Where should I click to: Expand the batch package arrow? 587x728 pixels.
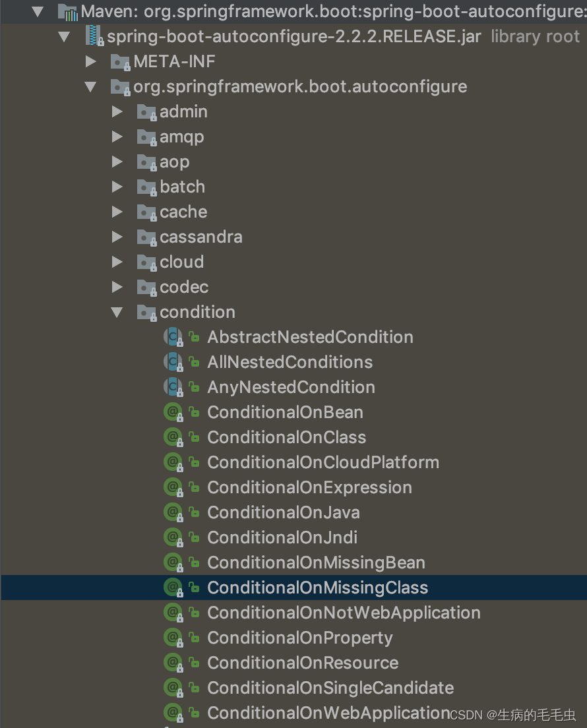[117, 187]
